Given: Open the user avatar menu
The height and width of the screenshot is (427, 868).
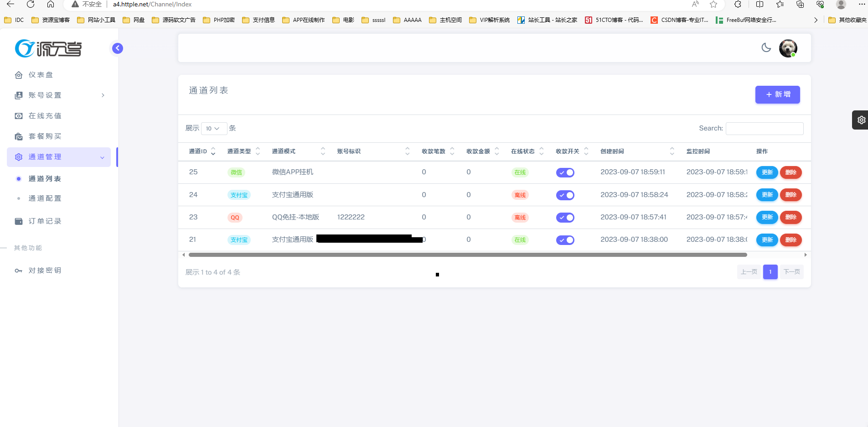Looking at the screenshot, I should (788, 48).
